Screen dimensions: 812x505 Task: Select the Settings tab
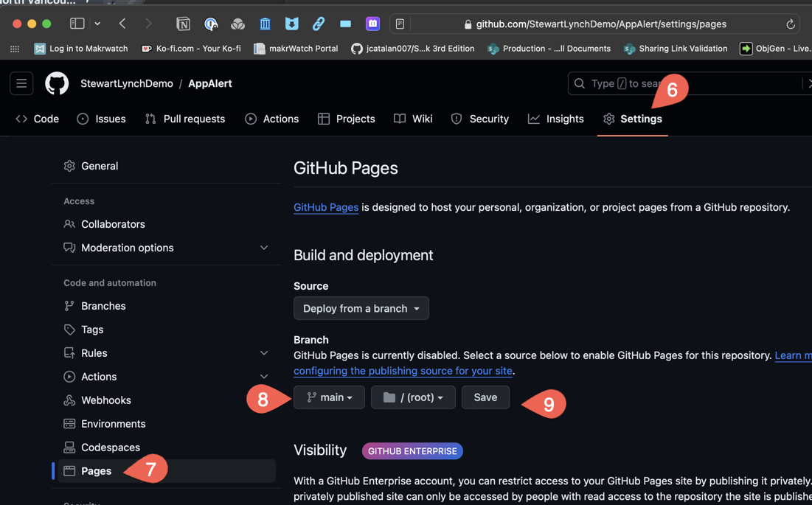pyautogui.click(x=633, y=119)
